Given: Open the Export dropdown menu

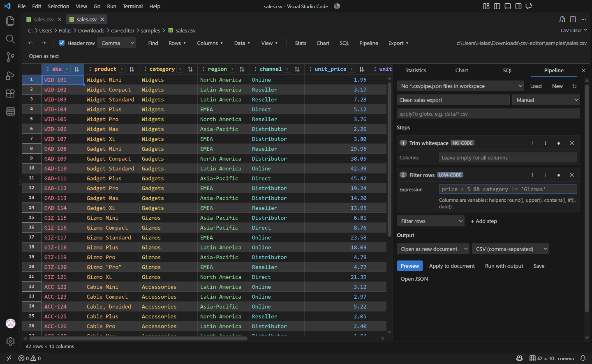Looking at the screenshot, I should click(398, 43).
